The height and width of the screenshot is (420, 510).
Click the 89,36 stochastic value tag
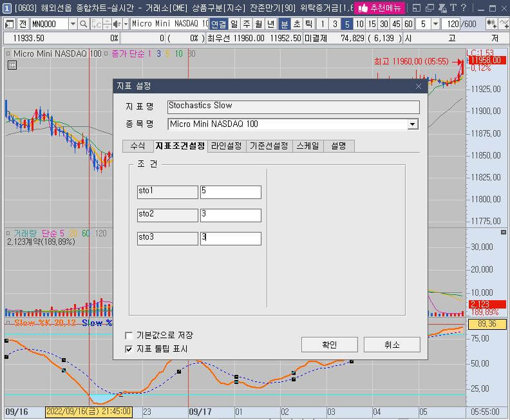pyautogui.click(x=487, y=324)
